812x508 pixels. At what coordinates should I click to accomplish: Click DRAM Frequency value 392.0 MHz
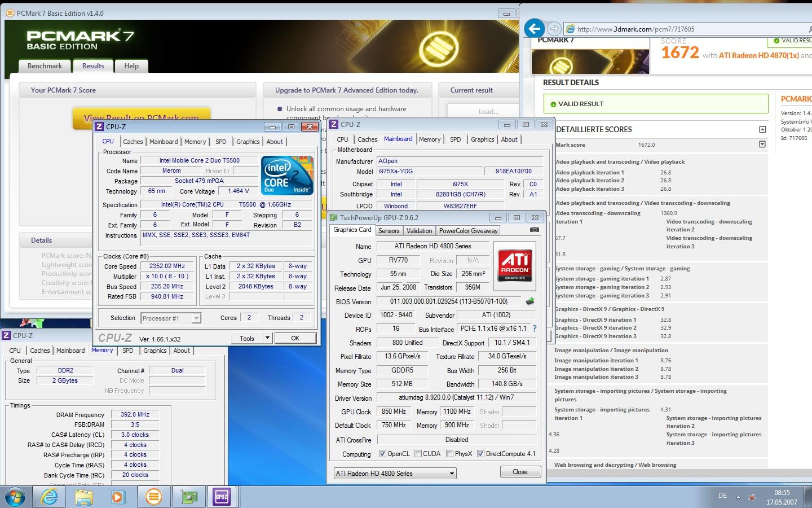pos(135,414)
